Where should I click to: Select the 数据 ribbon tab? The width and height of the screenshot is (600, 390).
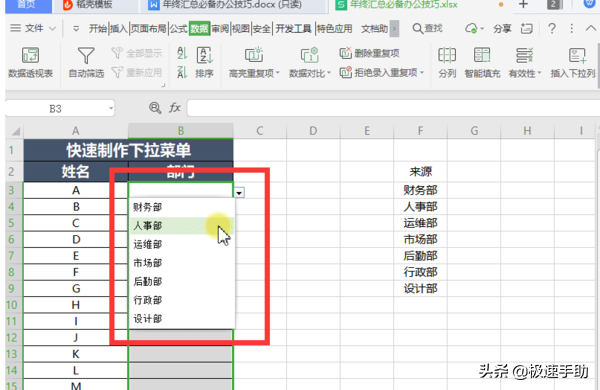pyautogui.click(x=199, y=28)
